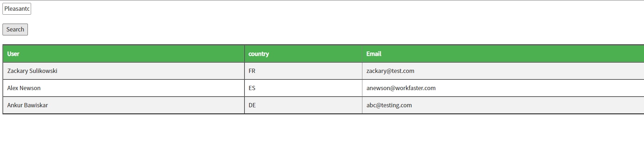The width and height of the screenshot is (644, 167).
Task: Click the zackary@test.com email cell
Action: click(503, 71)
